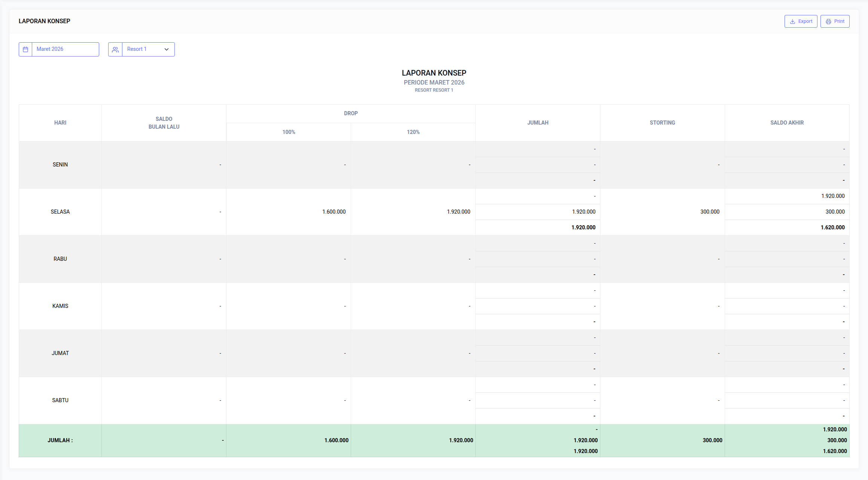868x480 pixels.
Task: Open the Resort 1 dropdown chevron
Action: coord(167,49)
